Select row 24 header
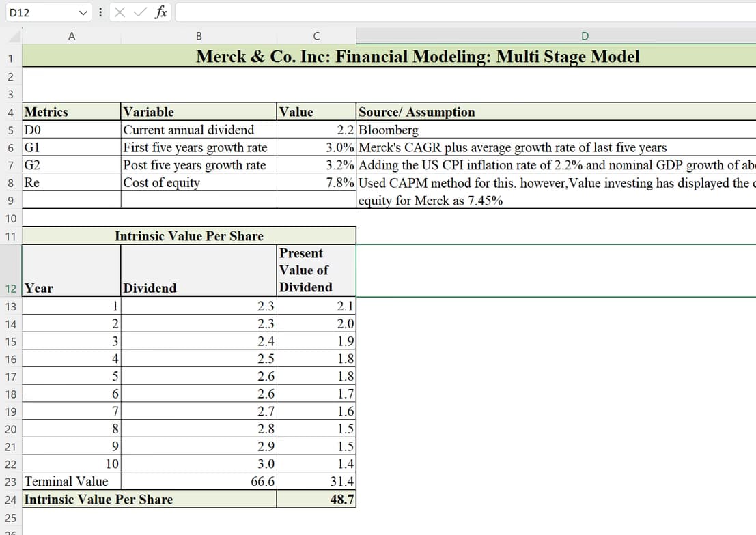 (11, 500)
